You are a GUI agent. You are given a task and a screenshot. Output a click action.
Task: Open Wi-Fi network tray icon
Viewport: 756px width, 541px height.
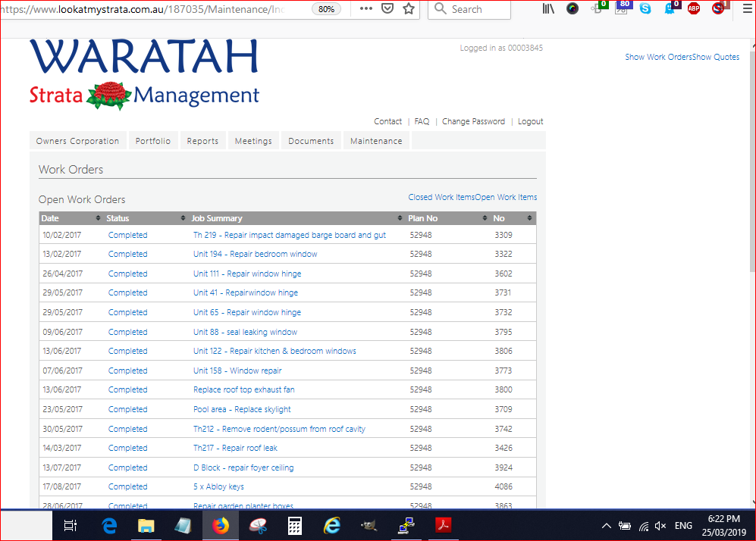[x=644, y=526]
